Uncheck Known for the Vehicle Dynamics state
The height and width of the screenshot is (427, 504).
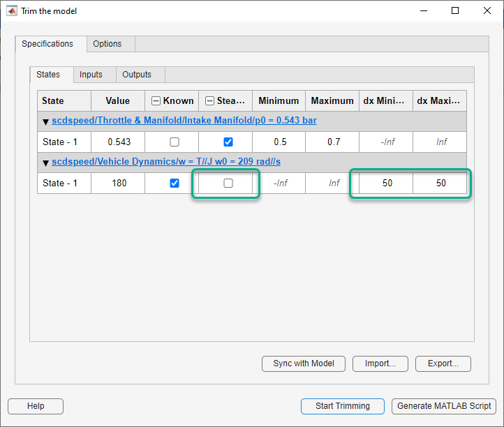tap(175, 183)
